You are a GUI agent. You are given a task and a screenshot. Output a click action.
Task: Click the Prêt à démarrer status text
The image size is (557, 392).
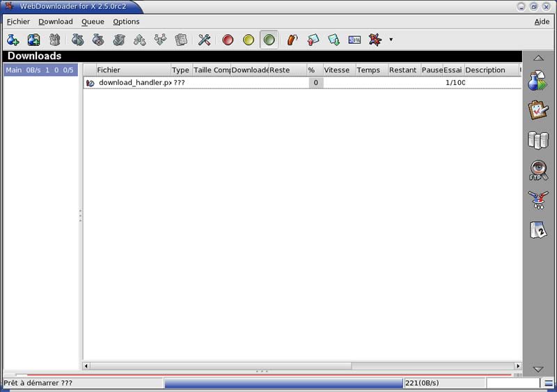38,383
